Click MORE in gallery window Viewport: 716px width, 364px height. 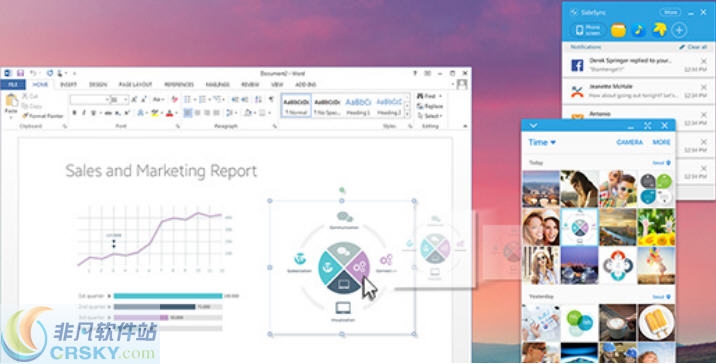click(661, 142)
